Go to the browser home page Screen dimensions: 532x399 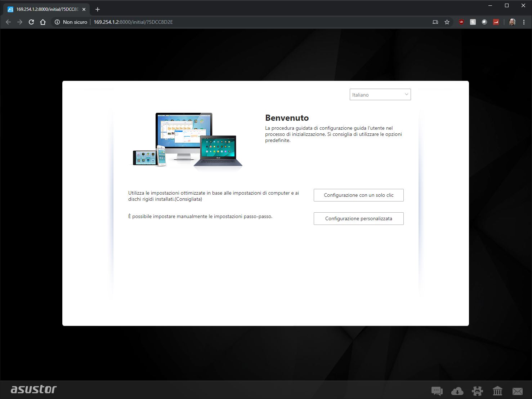[43, 22]
